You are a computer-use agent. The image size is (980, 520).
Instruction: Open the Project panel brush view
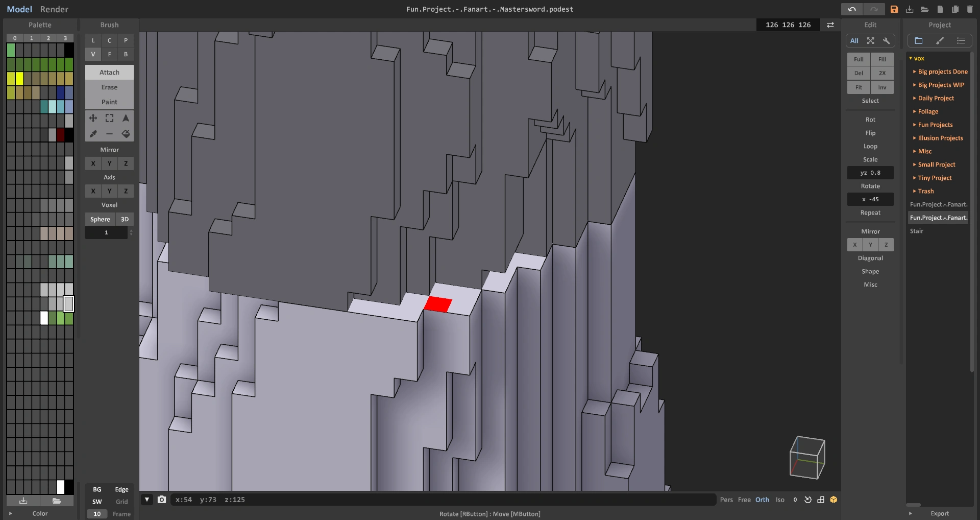tap(940, 41)
